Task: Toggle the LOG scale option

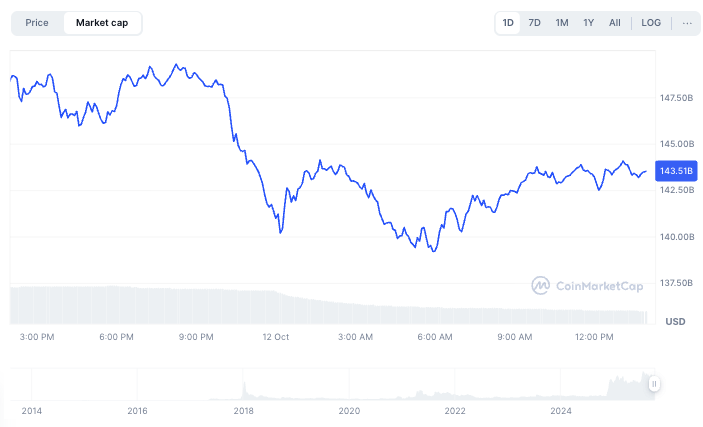Action: (x=651, y=23)
